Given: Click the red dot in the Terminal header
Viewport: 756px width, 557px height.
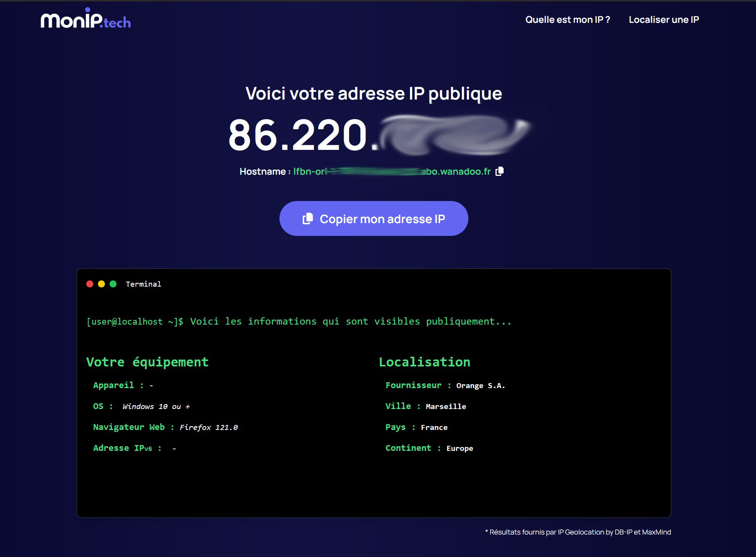Looking at the screenshot, I should 90,284.
